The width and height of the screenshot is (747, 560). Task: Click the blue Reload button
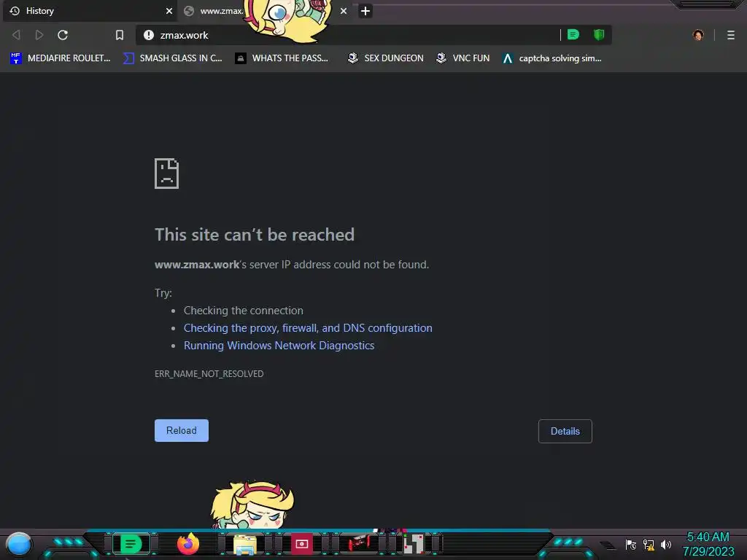click(182, 430)
